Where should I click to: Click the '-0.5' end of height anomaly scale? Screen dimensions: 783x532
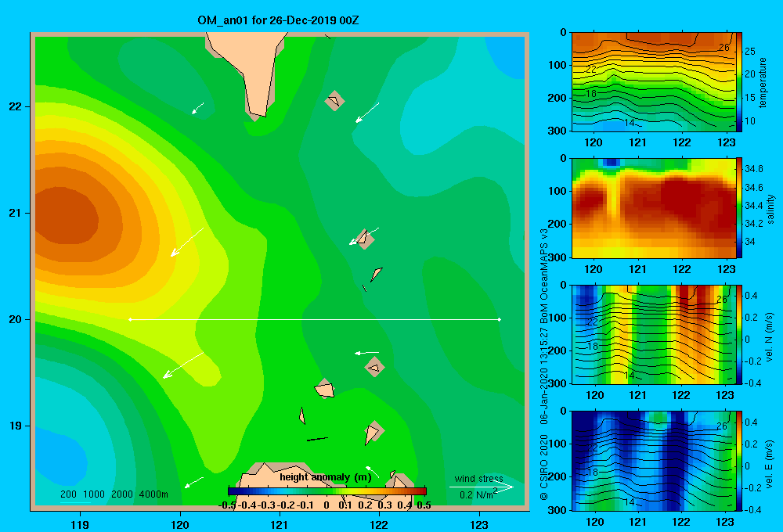click(x=227, y=505)
